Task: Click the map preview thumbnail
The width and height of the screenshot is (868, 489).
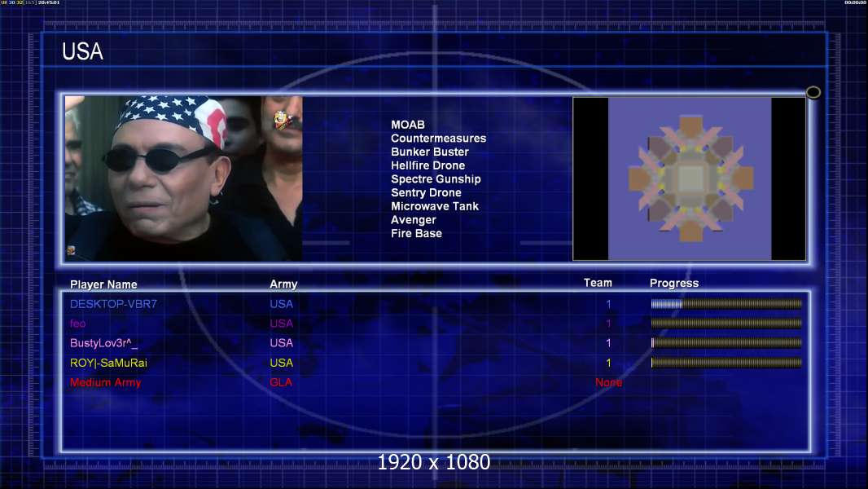Action: [x=689, y=178]
